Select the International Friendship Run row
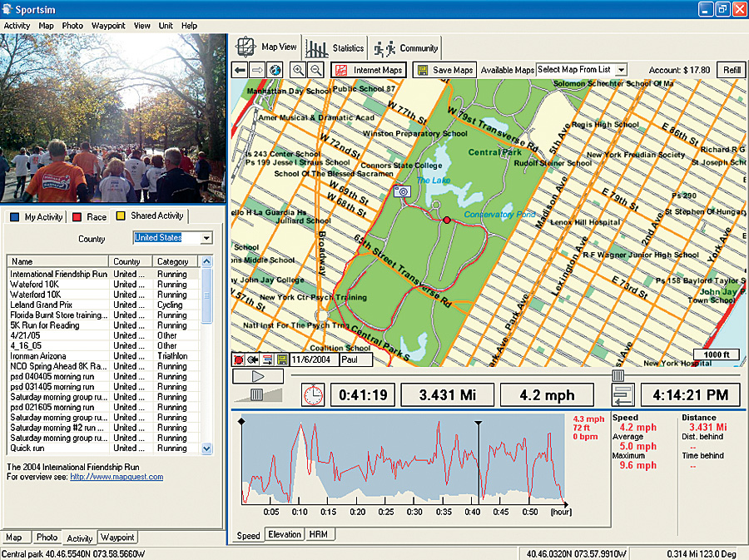Image resolution: width=749 pixels, height=560 pixels. pos(104,274)
